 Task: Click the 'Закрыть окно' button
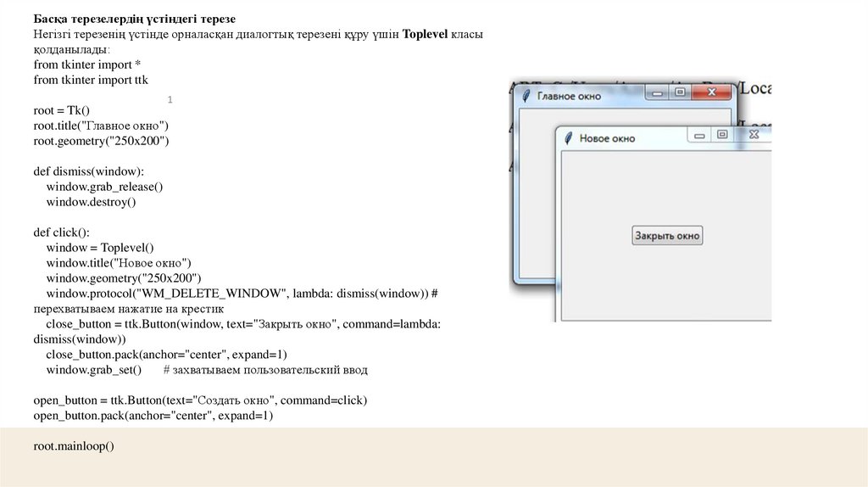pyautogui.click(x=667, y=236)
